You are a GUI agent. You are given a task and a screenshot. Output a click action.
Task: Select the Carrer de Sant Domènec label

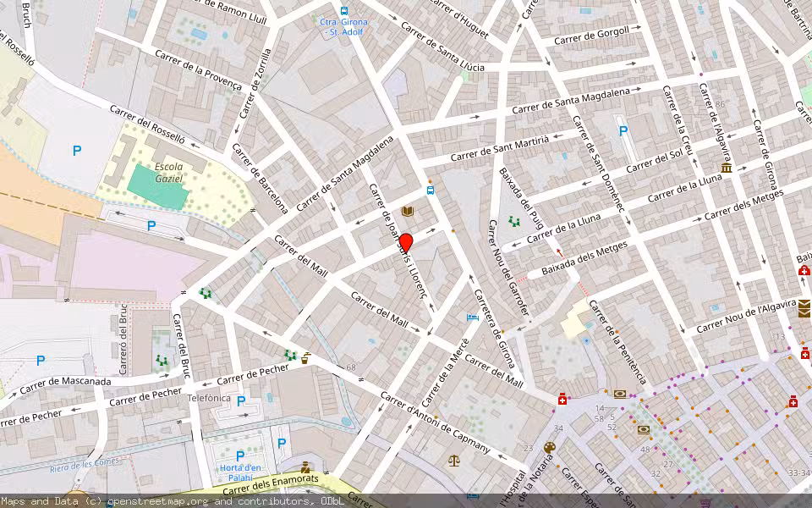coord(599,163)
